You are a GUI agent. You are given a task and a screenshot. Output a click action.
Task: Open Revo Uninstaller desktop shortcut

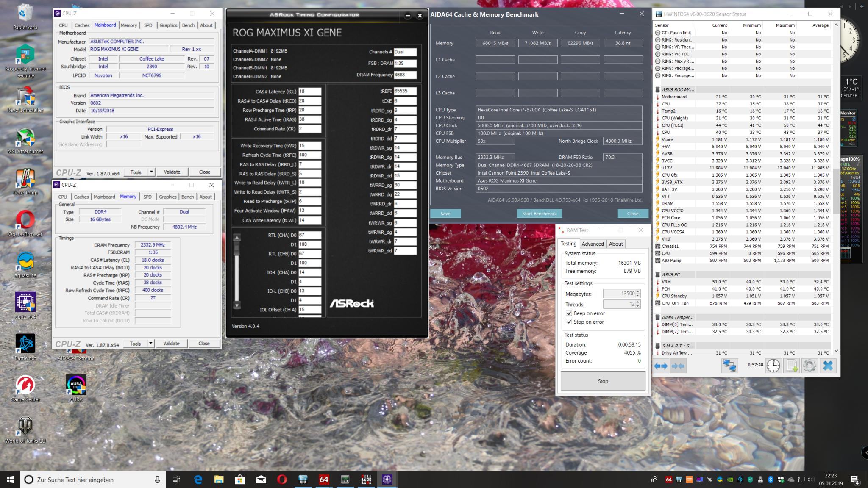tap(25, 100)
